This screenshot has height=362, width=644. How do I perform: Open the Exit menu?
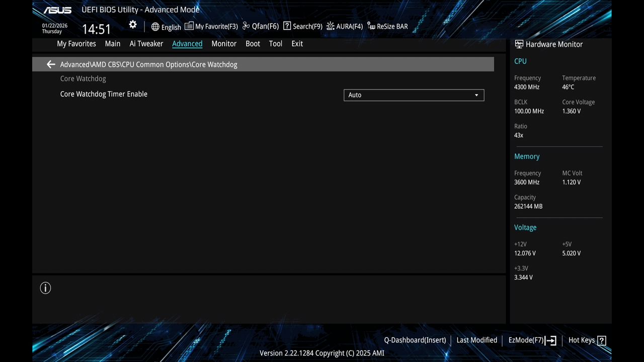click(x=297, y=44)
